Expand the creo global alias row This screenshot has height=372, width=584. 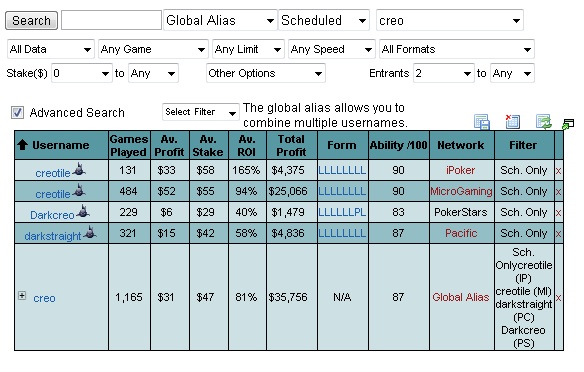[x=22, y=296]
